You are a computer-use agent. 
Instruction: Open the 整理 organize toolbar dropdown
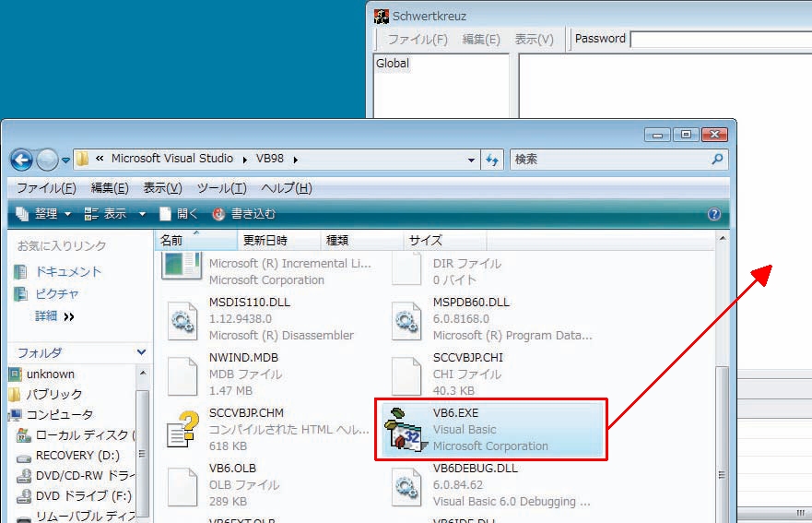(x=43, y=214)
